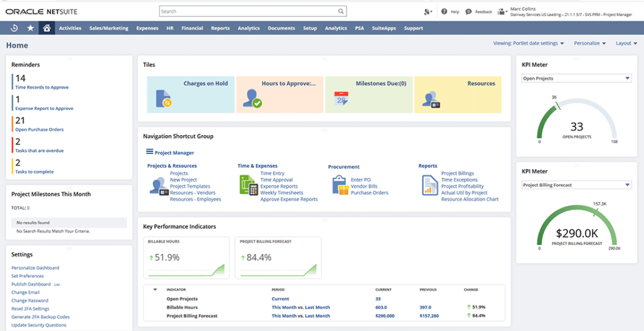644x331 pixels.
Task: Open the Shortcuts star icon
Action: click(30, 28)
